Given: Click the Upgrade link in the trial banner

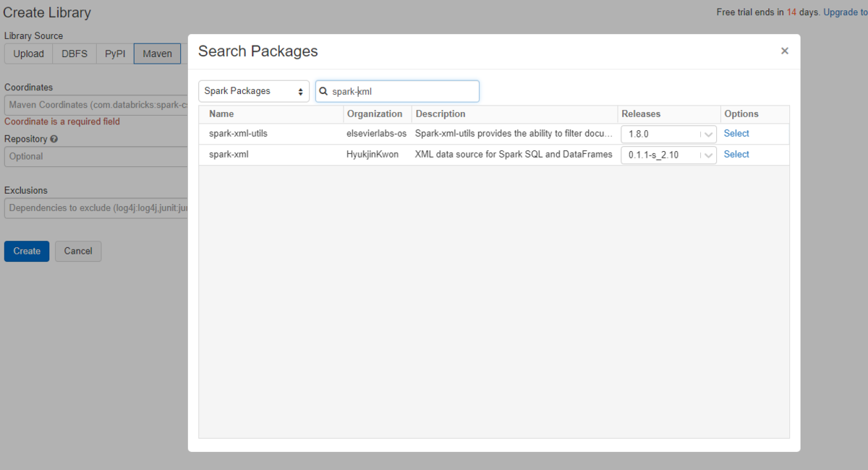Looking at the screenshot, I should (845, 12).
